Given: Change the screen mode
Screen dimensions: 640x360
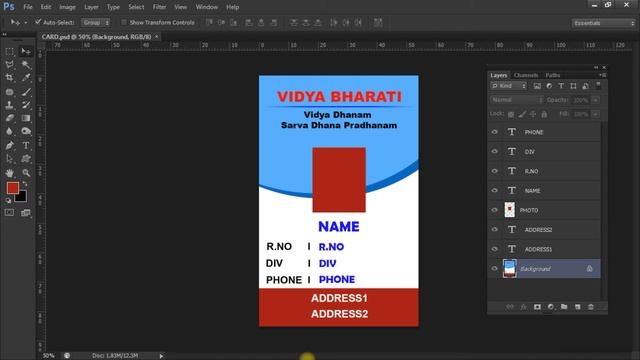Looking at the screenshot, I should 26,213.
